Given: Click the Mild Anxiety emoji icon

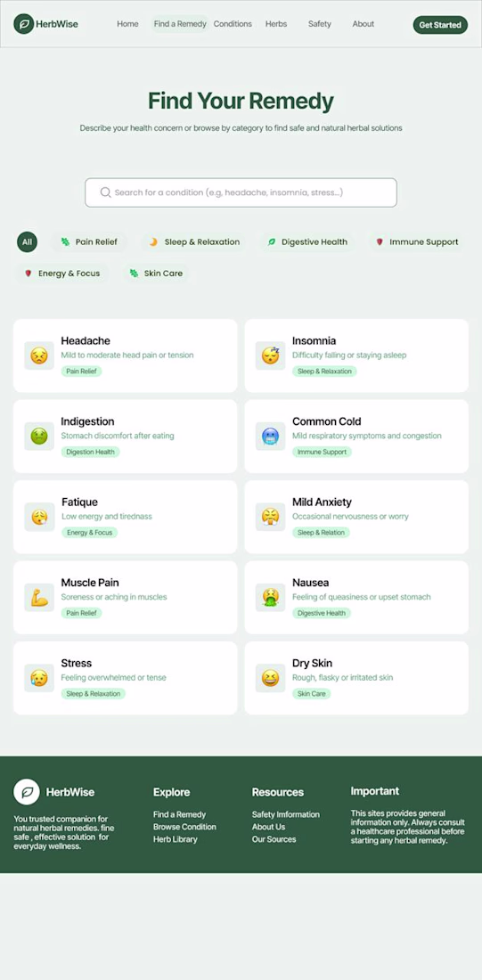Looking at the screenshot, I should pos(271,517).
